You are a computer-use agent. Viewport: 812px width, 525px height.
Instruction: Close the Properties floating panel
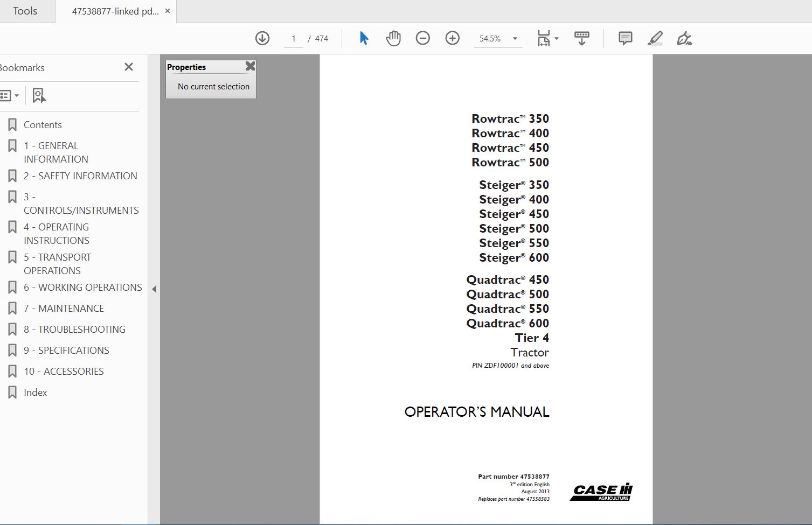tap(250, 66)
